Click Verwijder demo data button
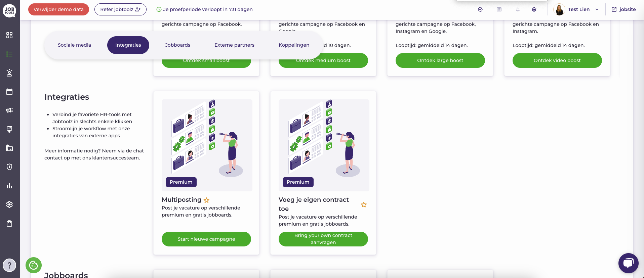The image size is (644, 278). (x=58, y=9)
